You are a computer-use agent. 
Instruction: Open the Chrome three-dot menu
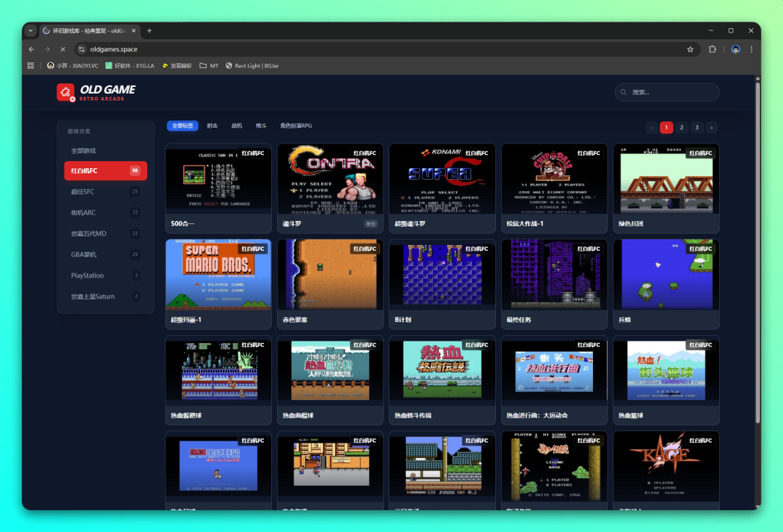pos(751,49)
